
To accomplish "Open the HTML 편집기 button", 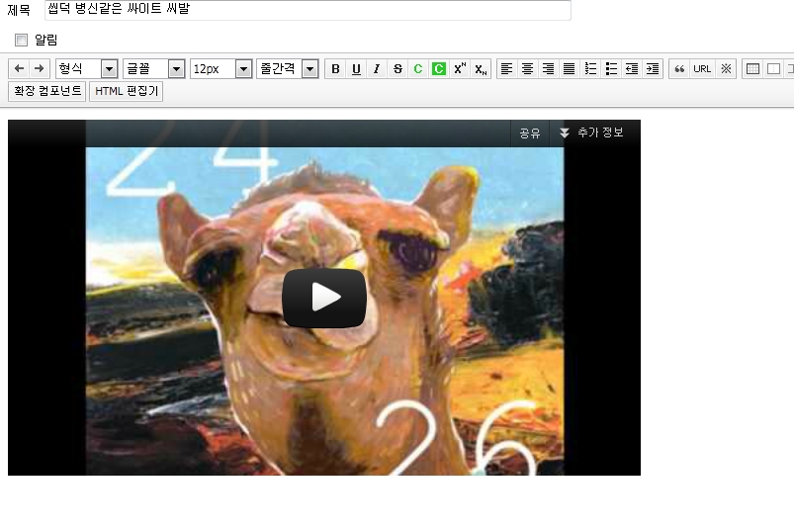I will click(127, 91).
